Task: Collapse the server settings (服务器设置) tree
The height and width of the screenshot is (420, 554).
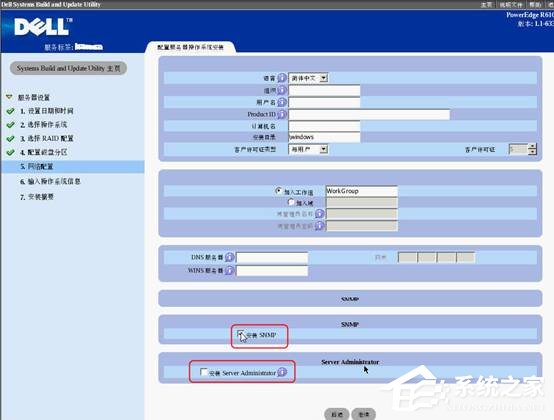Action: pos(9,97)
